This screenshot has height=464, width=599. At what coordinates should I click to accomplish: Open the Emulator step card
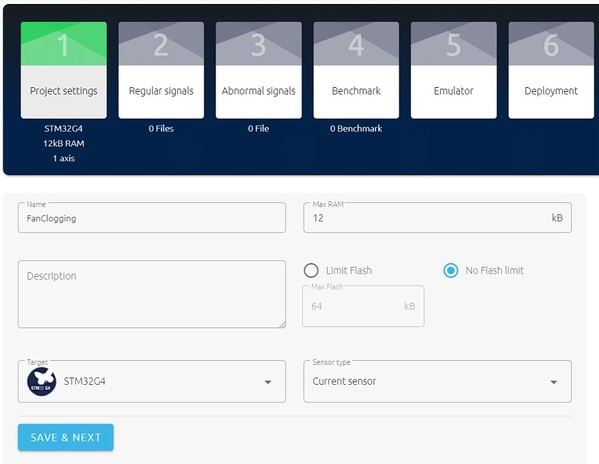(454, 70)
